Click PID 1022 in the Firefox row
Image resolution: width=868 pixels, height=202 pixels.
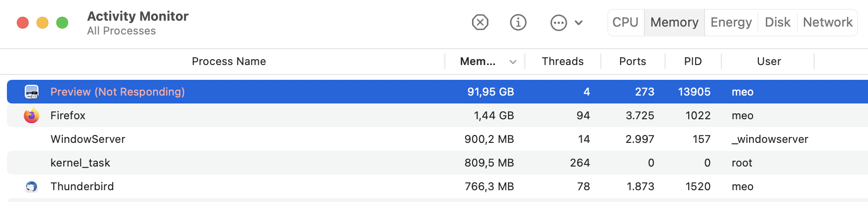[698, 115]
